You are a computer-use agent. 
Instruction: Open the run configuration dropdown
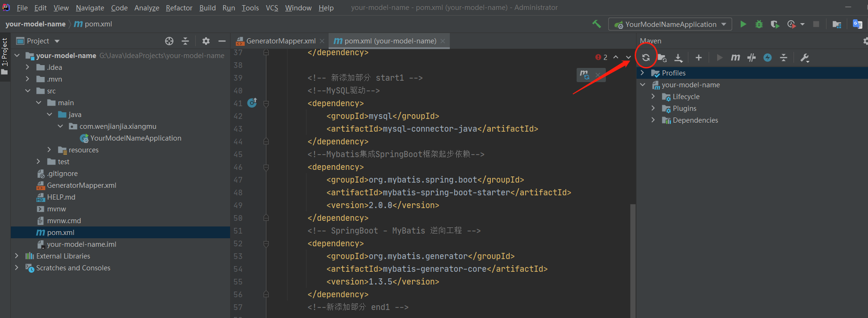click(670, 24)
